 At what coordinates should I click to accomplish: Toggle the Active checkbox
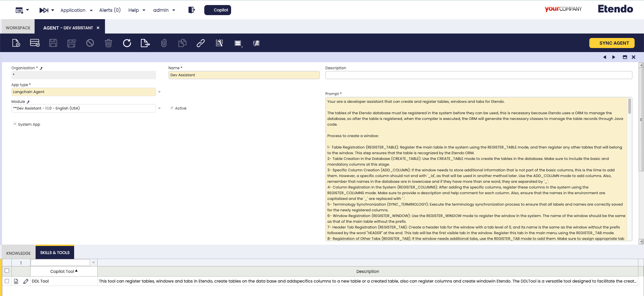point(172,108)
